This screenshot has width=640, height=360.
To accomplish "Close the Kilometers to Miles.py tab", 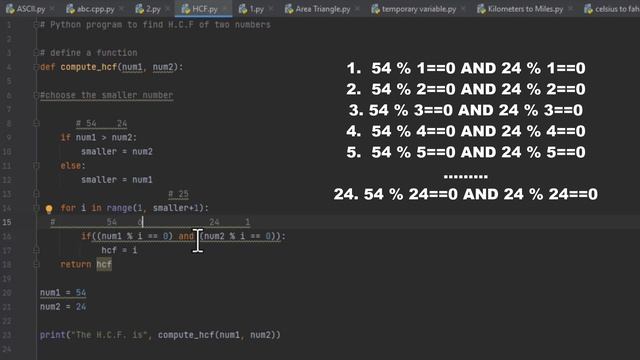I will click(x=571, y=9).
